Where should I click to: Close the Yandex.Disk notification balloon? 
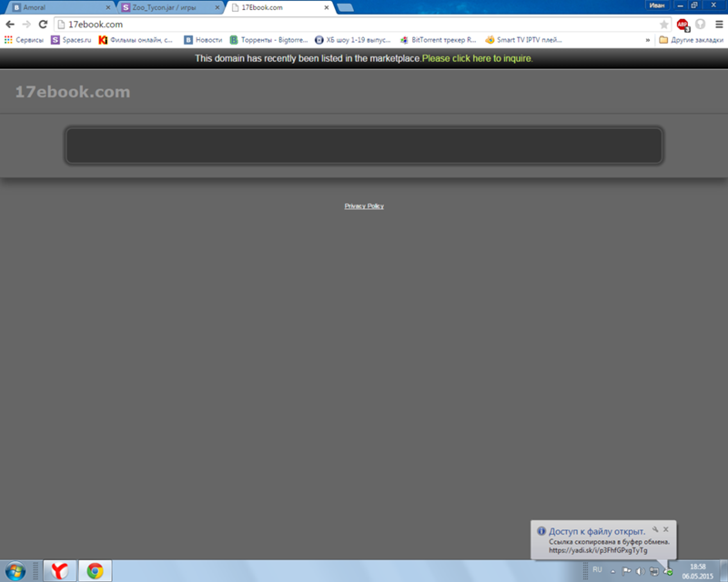666,528
